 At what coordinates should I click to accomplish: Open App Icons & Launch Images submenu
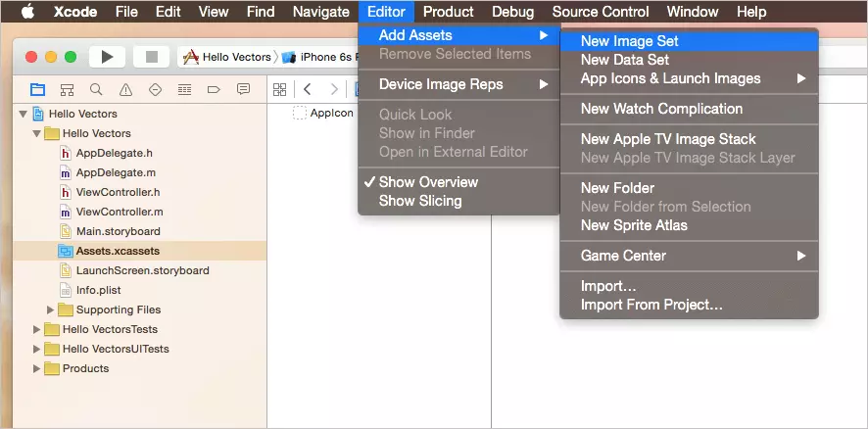pyautogui.click(x=689, y=78)
